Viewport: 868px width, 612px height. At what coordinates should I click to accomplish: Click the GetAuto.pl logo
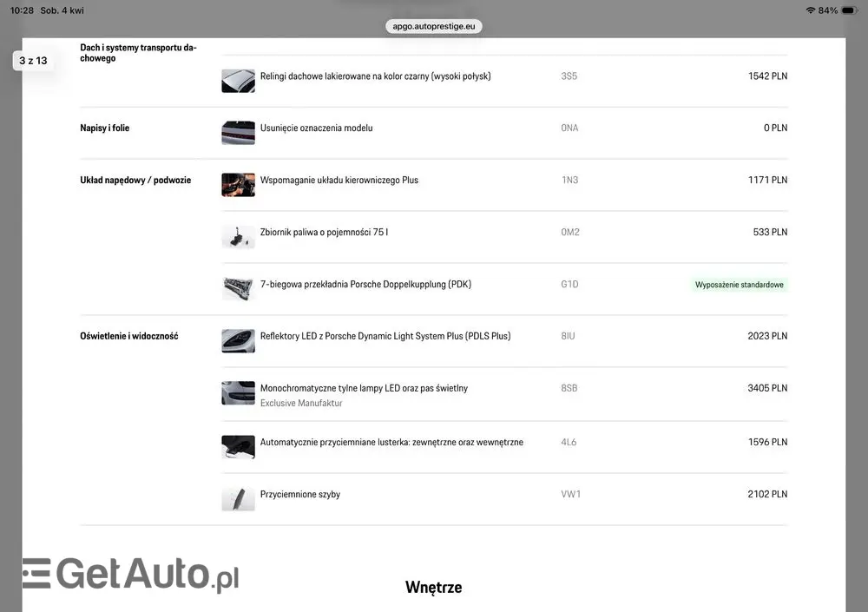point(130,574)
